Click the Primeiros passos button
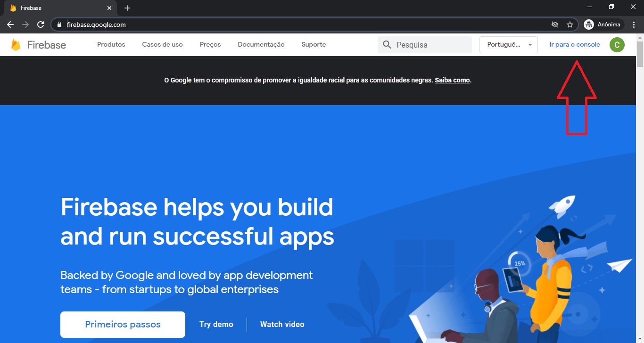 coord(122,324)
